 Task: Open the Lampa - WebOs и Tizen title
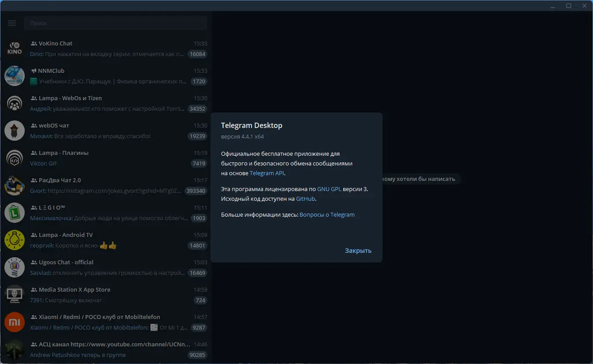pyautogui.click(x=70, y=98)
